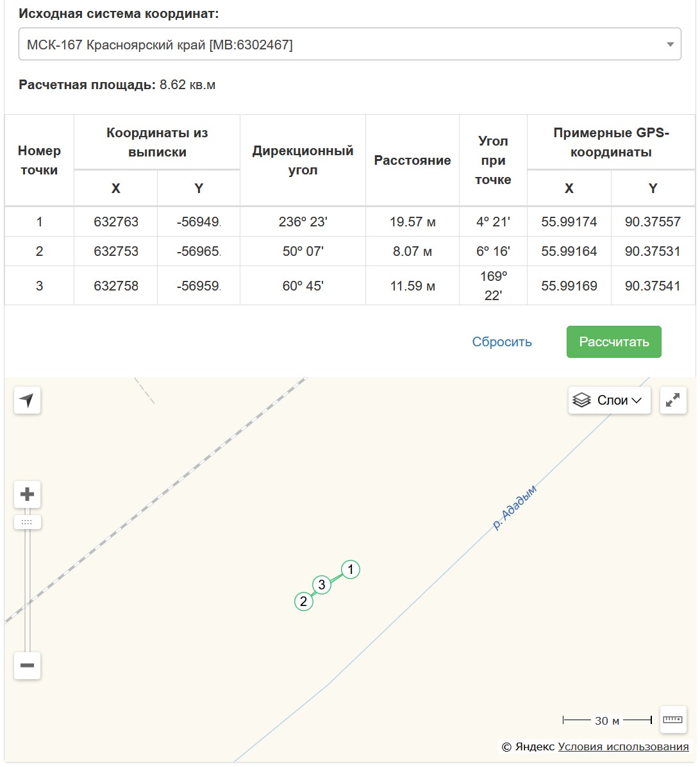Open Яндекс Условия использования link
700x767 pixels.
tap(623, 746)
